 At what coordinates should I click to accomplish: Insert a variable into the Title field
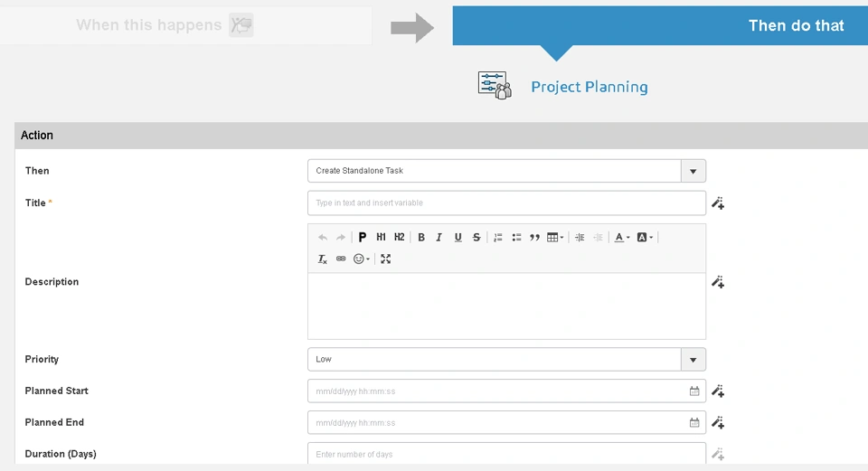tap(718, 203)
